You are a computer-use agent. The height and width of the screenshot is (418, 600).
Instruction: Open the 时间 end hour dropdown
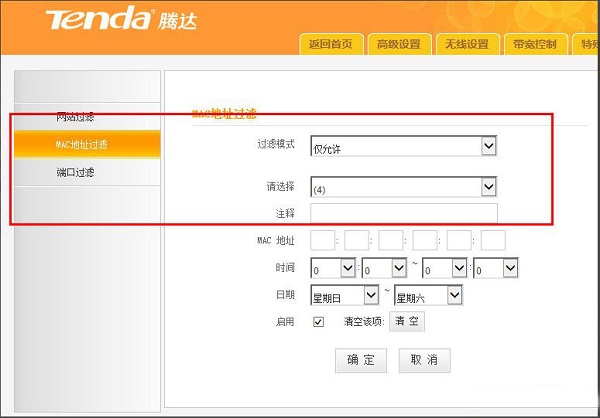point(445,268)
